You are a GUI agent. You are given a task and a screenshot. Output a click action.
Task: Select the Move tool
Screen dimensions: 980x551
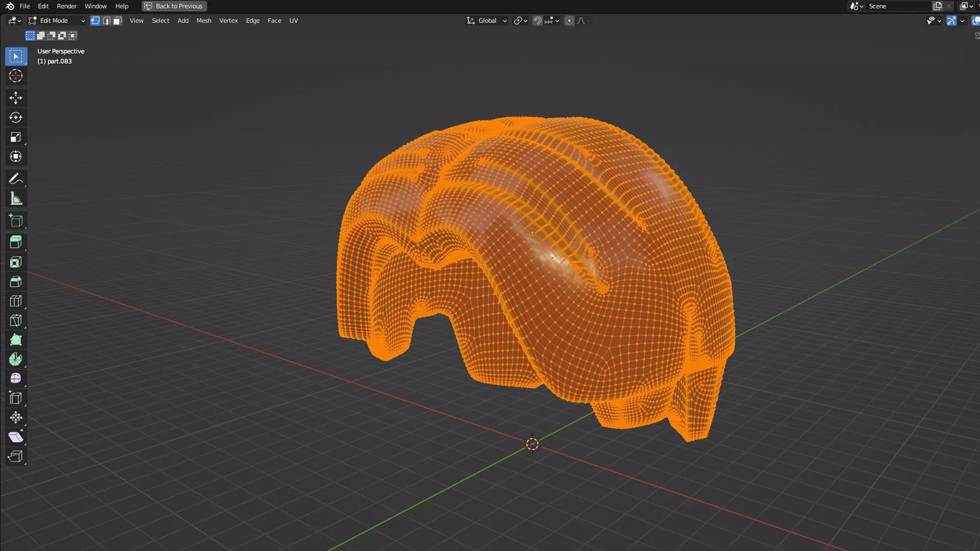pyautogui.click(x=15, y=97)
